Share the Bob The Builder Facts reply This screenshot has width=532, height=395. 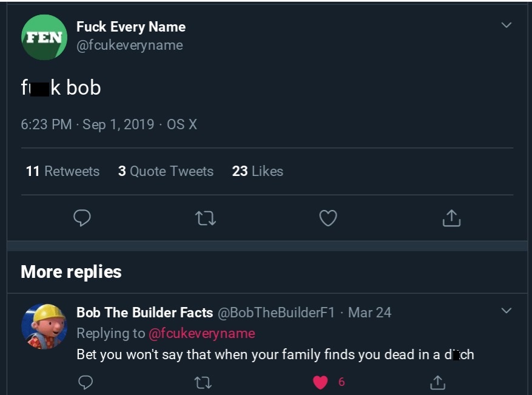[x=437, y=382]
